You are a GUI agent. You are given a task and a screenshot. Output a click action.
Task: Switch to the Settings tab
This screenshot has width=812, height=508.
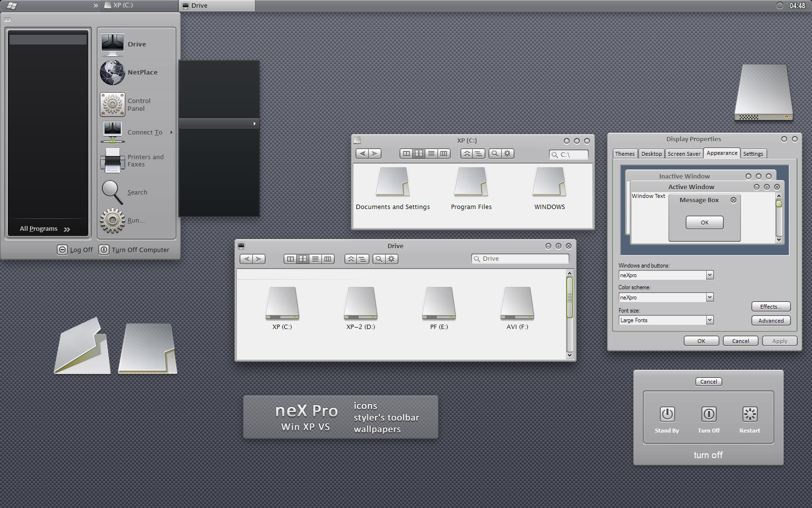[x=753, y=154]
